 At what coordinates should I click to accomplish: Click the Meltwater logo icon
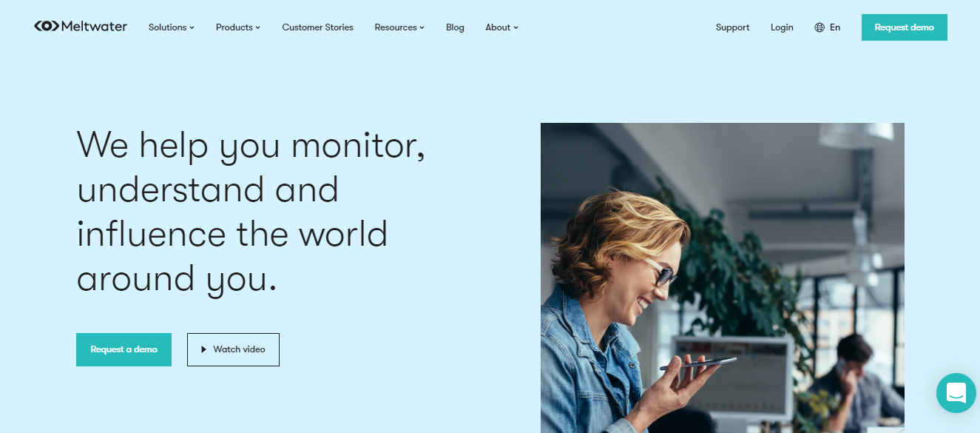click(47, 27)
